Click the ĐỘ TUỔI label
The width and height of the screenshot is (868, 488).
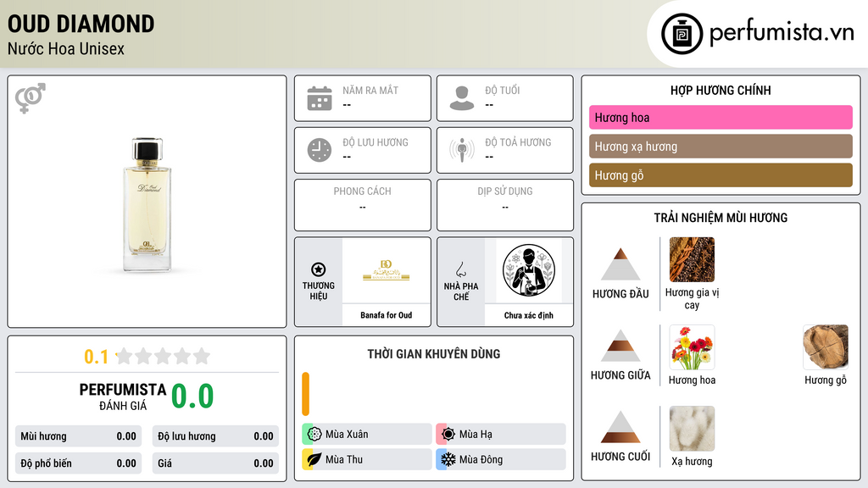[503, 90]
